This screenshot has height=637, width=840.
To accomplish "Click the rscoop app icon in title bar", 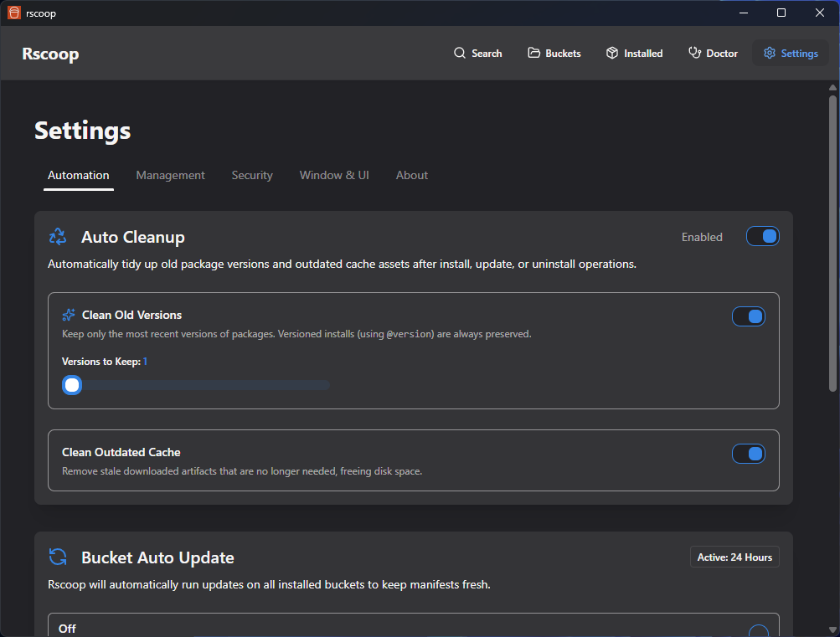I will tap(14, 13).
